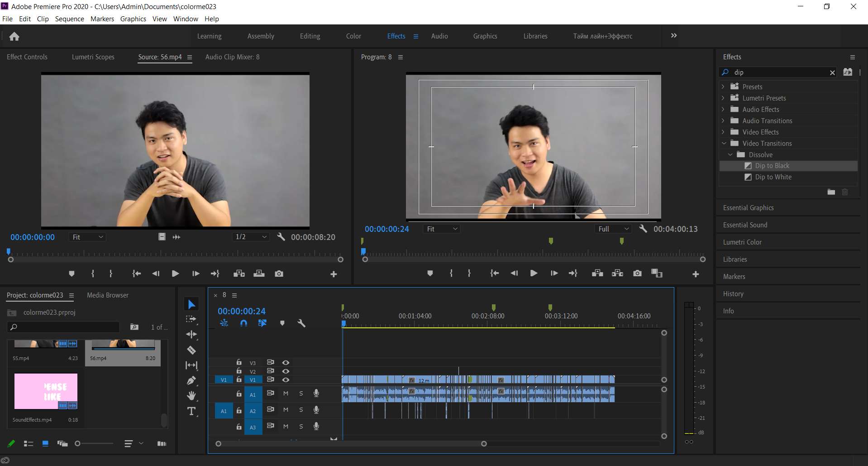Expand the Audio Transitions folder
Viewport: 868px width, 466px height.
coord(723,120)
